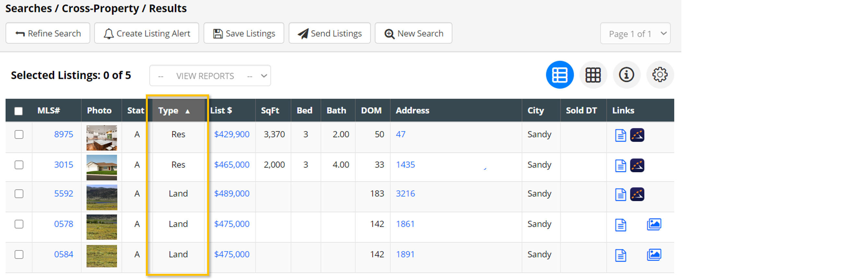Switch to list view icon
Screen dimensions: 868x280
click(559, 75)
